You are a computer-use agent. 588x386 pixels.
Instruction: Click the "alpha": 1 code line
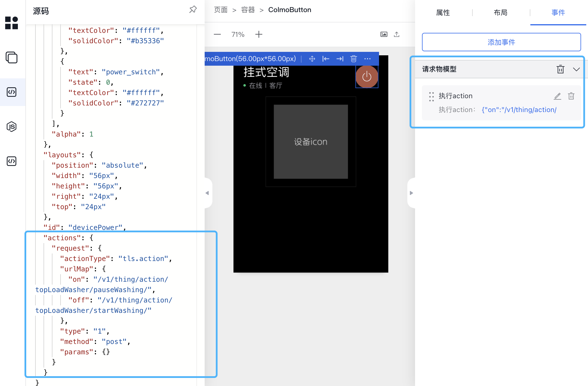click(x=72, y=134)
